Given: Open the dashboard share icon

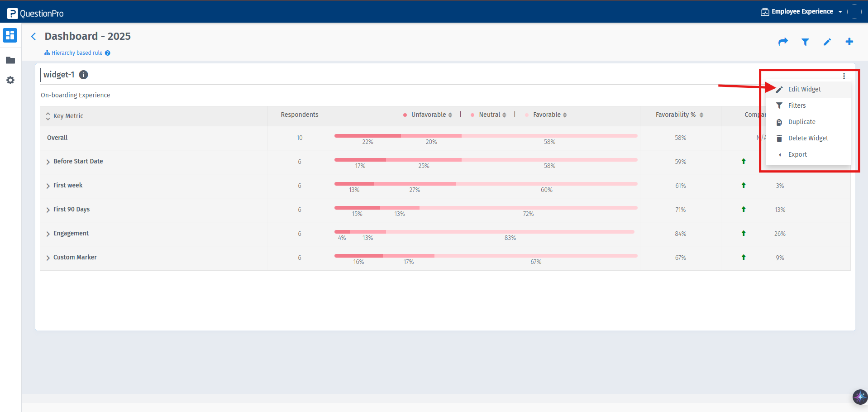Looking at the screenshot, I should 783,42.
